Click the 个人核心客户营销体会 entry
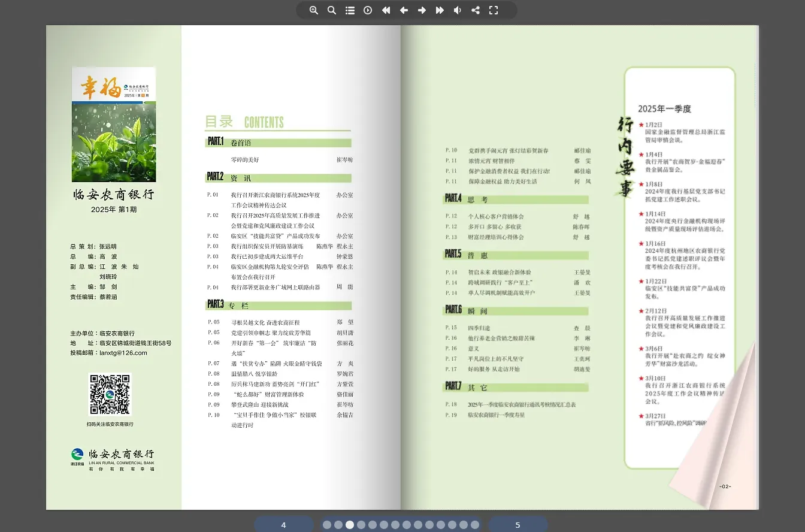Screen dimensions: 805x532 [x=496, y=216]
